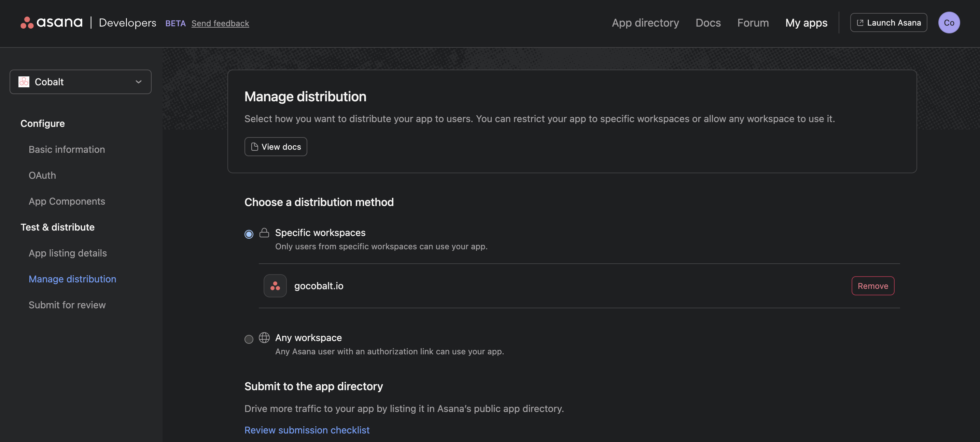
Task: Click Send feedback next to BETA
Action: [x=220, y=23]
